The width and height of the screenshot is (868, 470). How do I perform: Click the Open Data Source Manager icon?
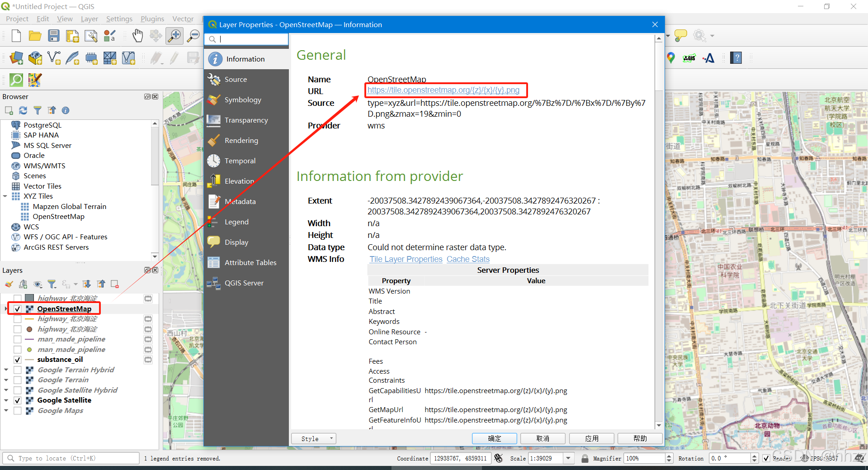(16, 58)
